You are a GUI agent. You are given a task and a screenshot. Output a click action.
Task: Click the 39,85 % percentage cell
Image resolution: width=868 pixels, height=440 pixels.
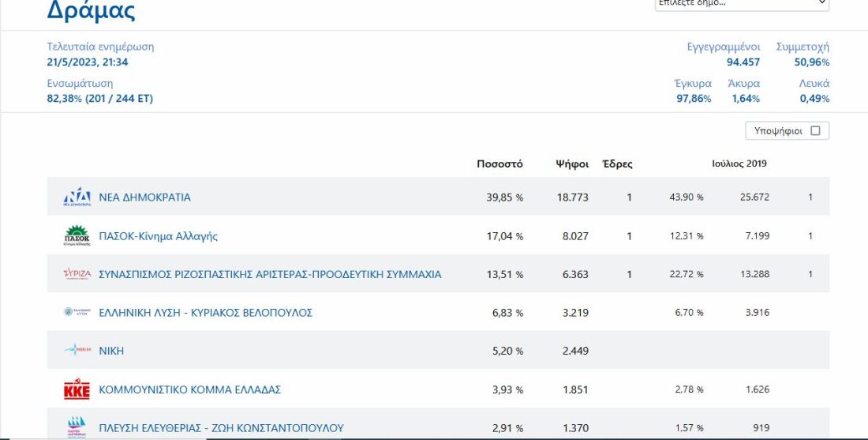point(505,197)
